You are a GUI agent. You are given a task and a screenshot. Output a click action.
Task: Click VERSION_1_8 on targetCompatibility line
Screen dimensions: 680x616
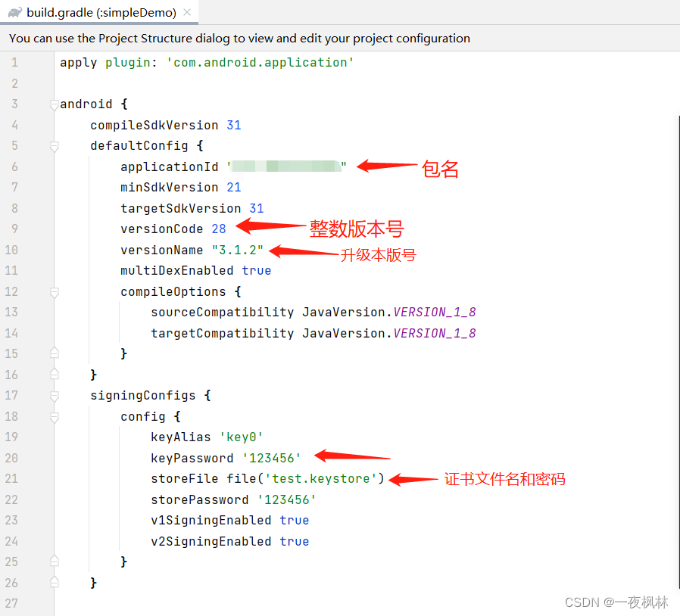435,334
